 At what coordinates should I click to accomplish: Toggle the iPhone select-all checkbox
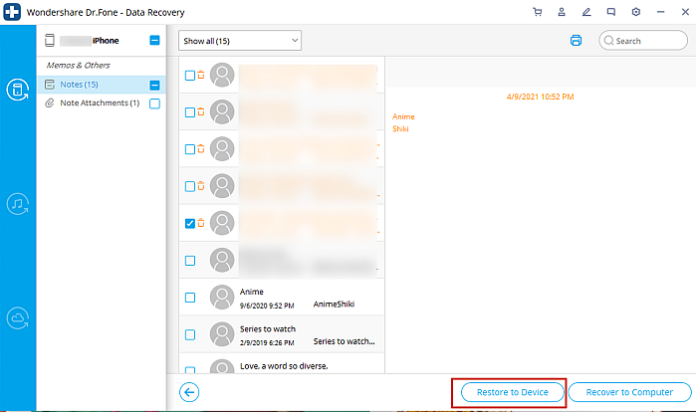coord(154,40)
